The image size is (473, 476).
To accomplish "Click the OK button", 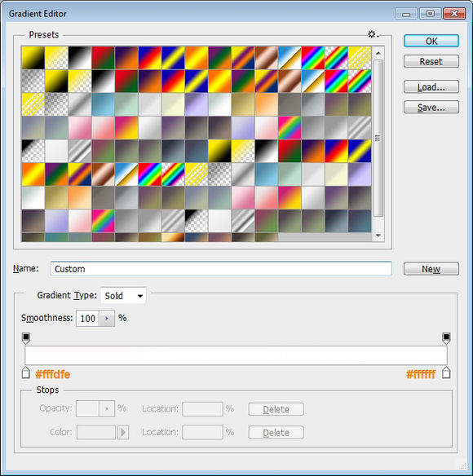I will coord(431,41).
